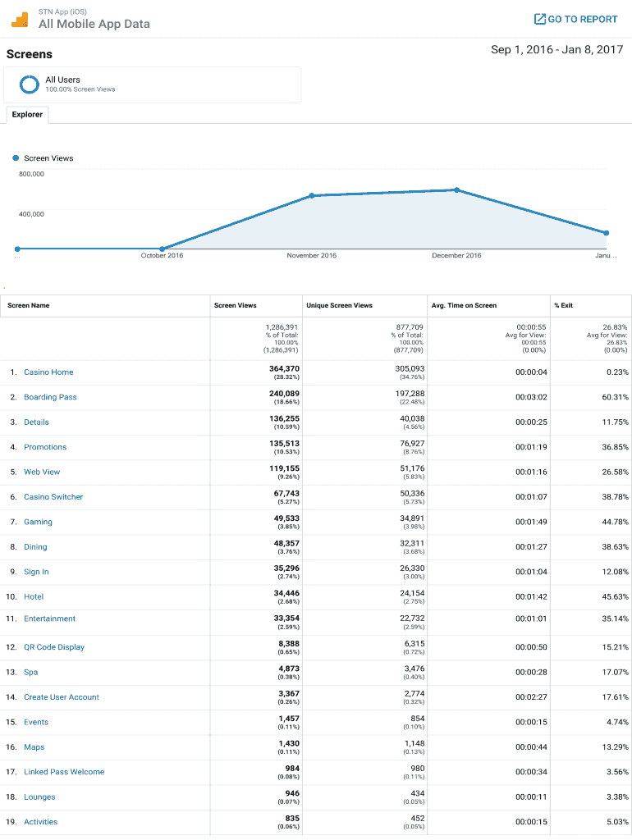Select the All Users segment box

click(x=152, y=84)
